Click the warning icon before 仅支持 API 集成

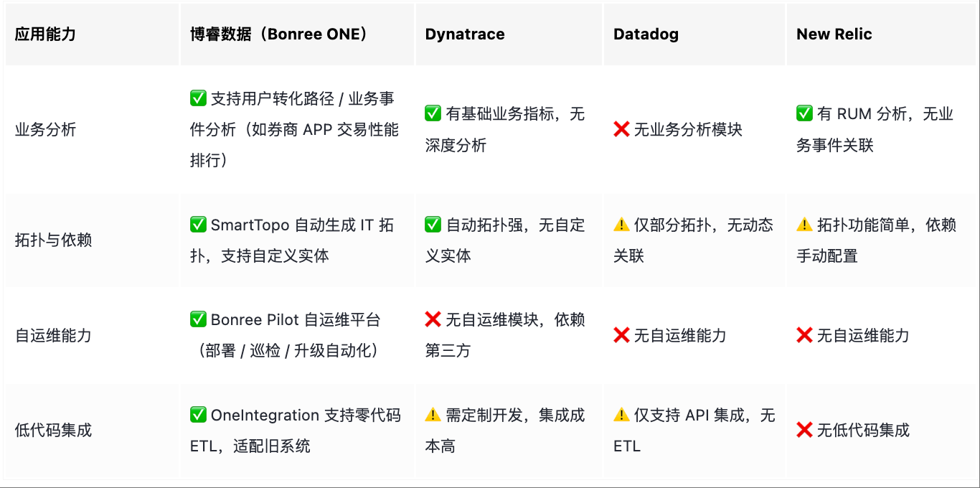(x=621, y=415)
